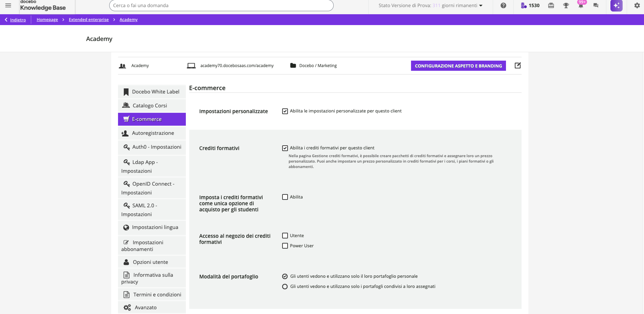The height and width of the screenshot is (314, 644).
Task: Disable custom settings for this client checkbox
Action: [x=285, y=111]
